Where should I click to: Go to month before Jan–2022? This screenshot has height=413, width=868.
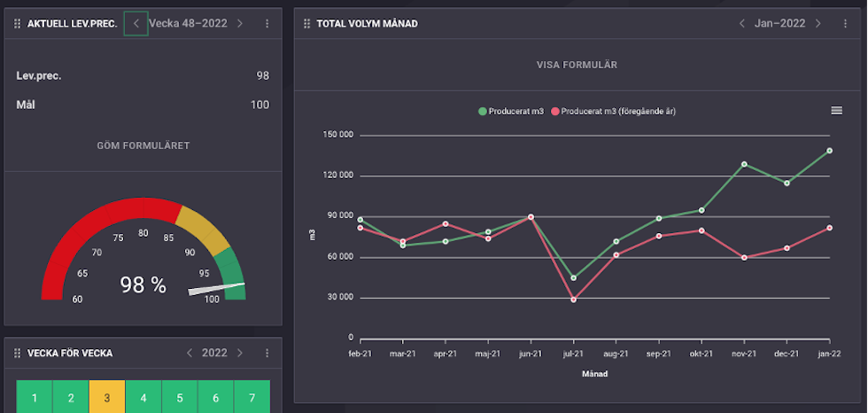742,24
